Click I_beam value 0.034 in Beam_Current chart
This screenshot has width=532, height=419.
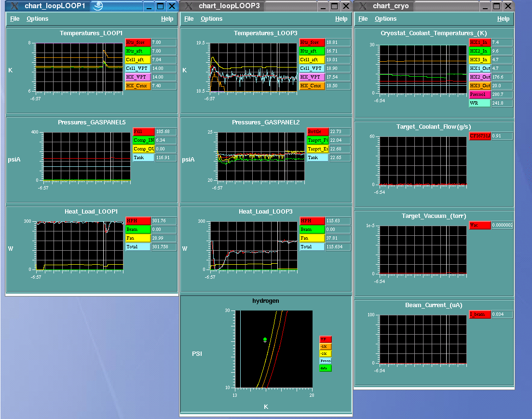[502, 314]
